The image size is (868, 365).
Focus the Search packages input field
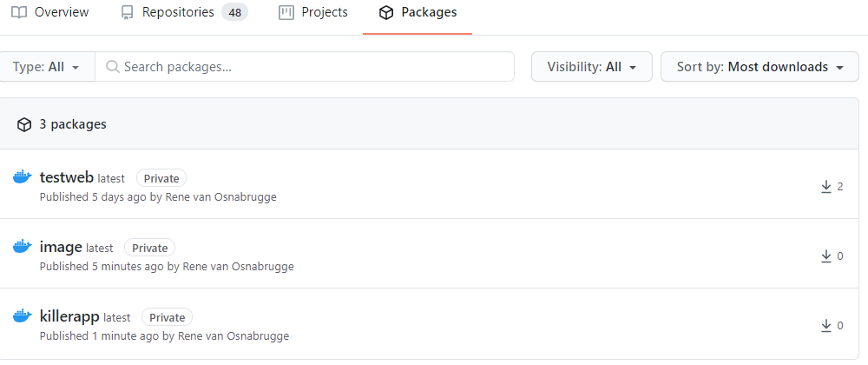pyautogui.click(x=312, y=67)
